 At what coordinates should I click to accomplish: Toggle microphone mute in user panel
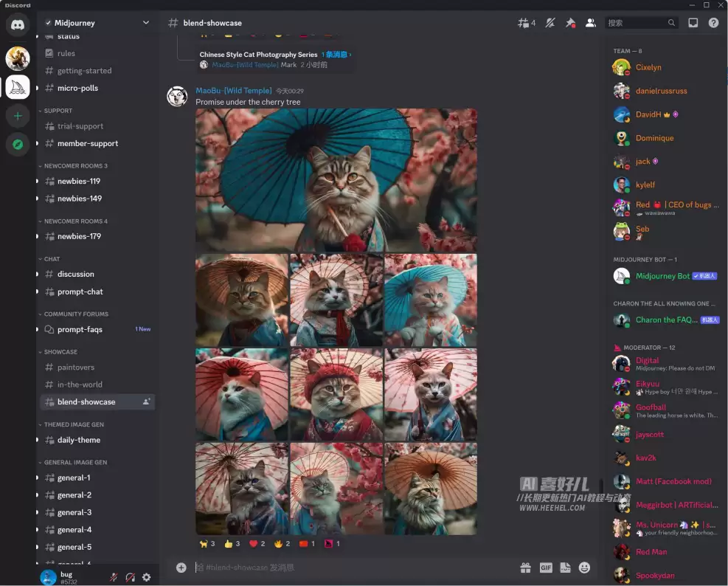[x=114, y=577]
